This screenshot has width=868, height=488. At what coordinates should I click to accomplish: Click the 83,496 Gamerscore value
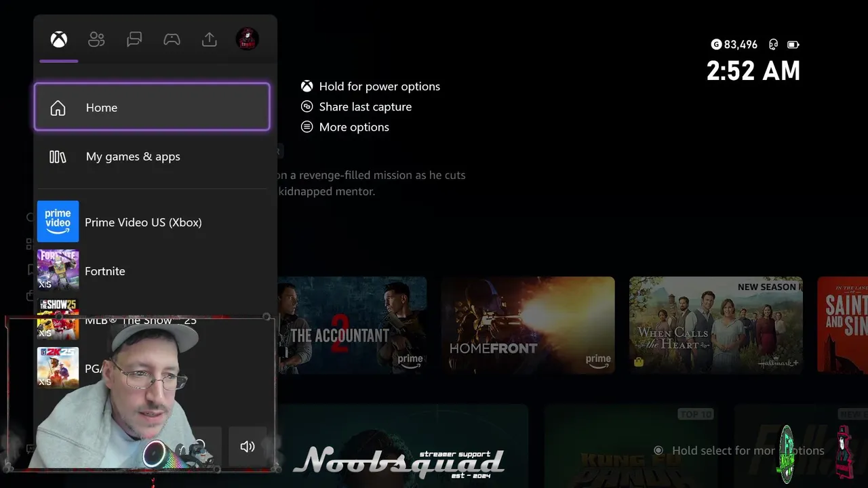(x=741, y=44)
